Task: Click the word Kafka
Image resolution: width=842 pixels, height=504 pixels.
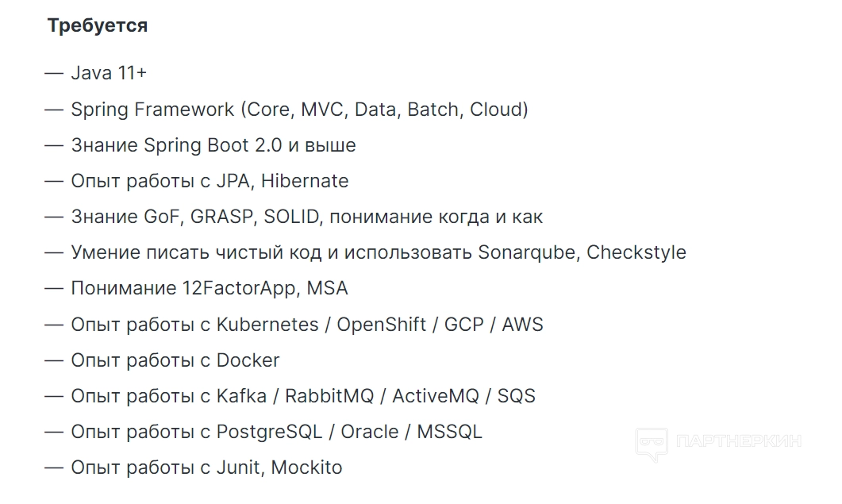Action: click(x=241, y=396)
